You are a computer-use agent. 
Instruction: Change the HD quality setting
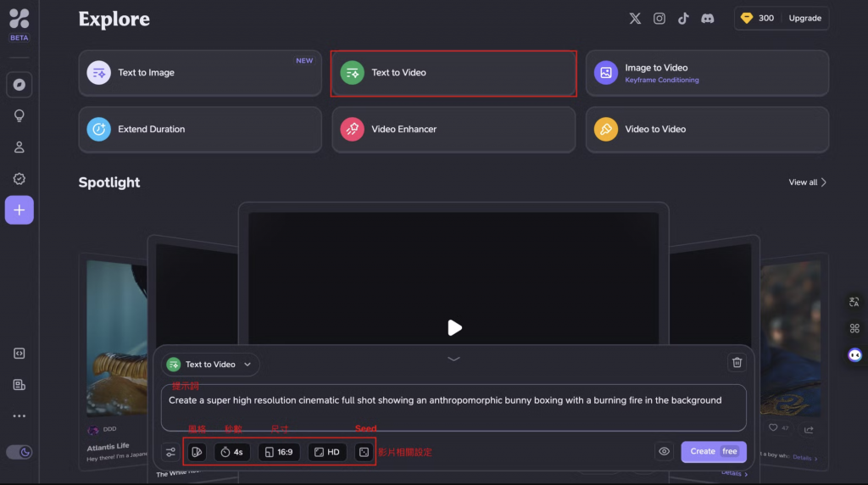pyautogui.click(x=327, y=452)
